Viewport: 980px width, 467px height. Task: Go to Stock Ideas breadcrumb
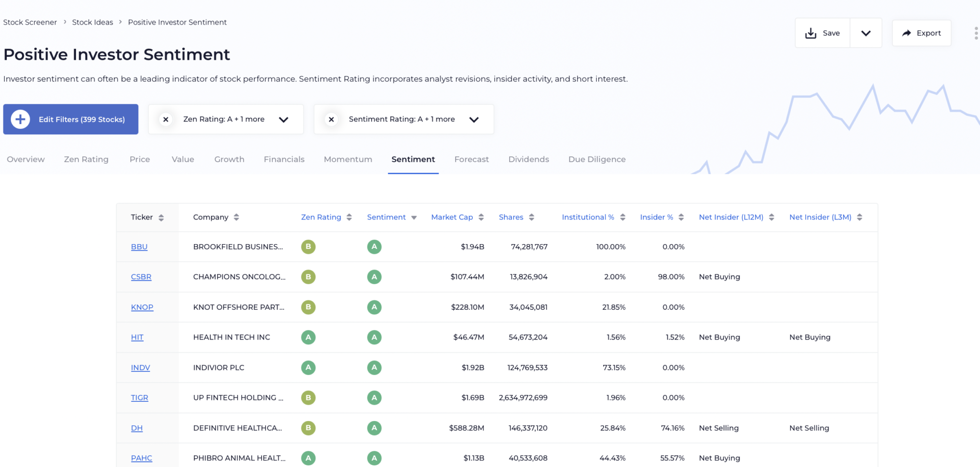click(93, 22)
